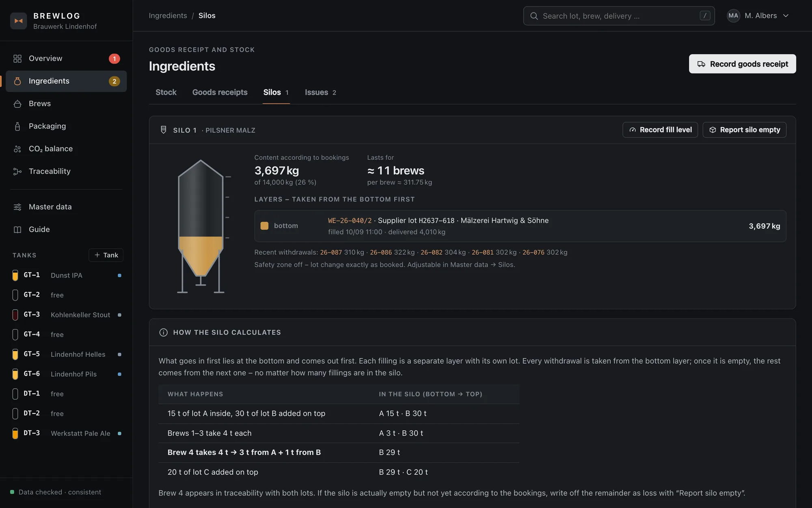Open withdrawal brew 26-087 link
Screen dimensions: 812x508
pos(331,252)
